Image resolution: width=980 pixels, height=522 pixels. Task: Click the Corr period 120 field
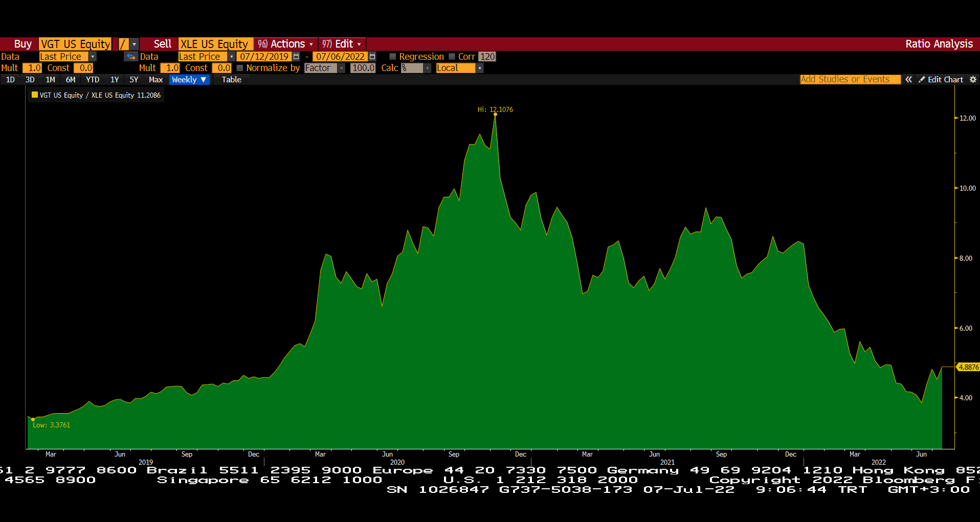(487, 57)
